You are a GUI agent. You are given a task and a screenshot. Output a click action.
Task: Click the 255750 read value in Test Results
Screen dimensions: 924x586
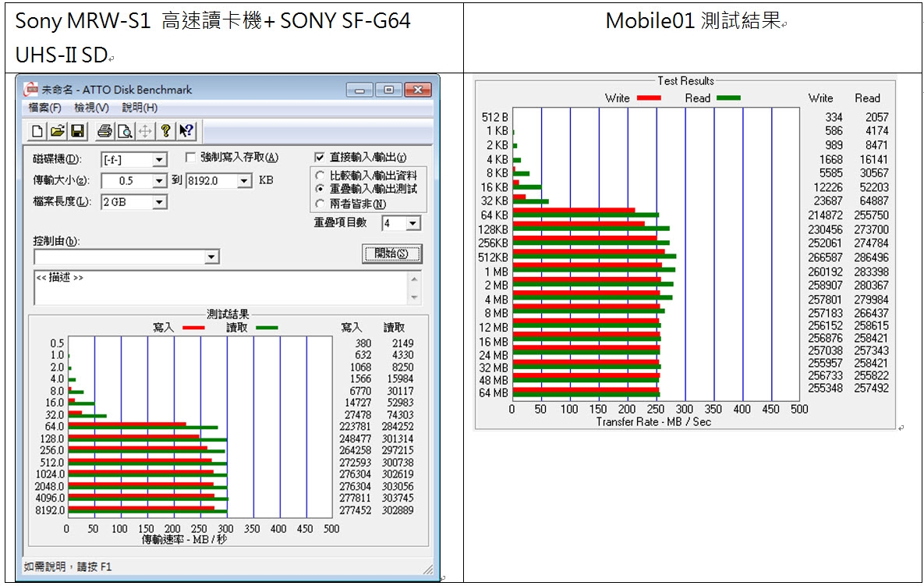tap(872, 216)
